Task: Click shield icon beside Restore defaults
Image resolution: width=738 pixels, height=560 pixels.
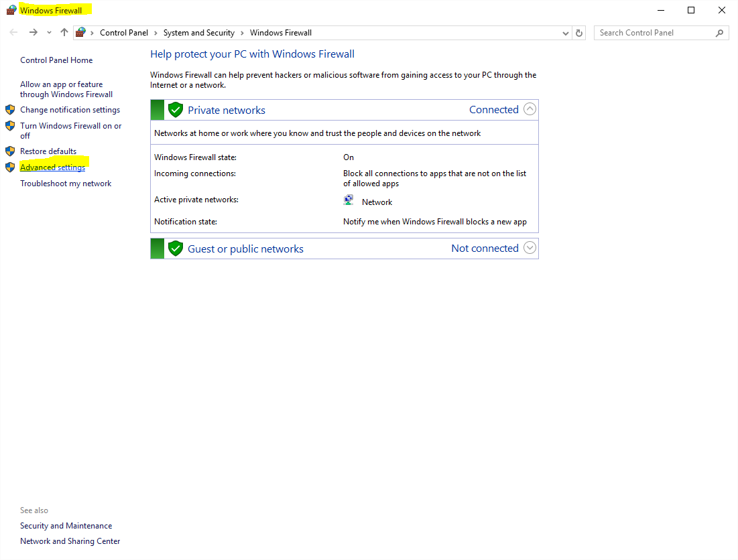Action: pyautogui.click(x=10, y=151)
